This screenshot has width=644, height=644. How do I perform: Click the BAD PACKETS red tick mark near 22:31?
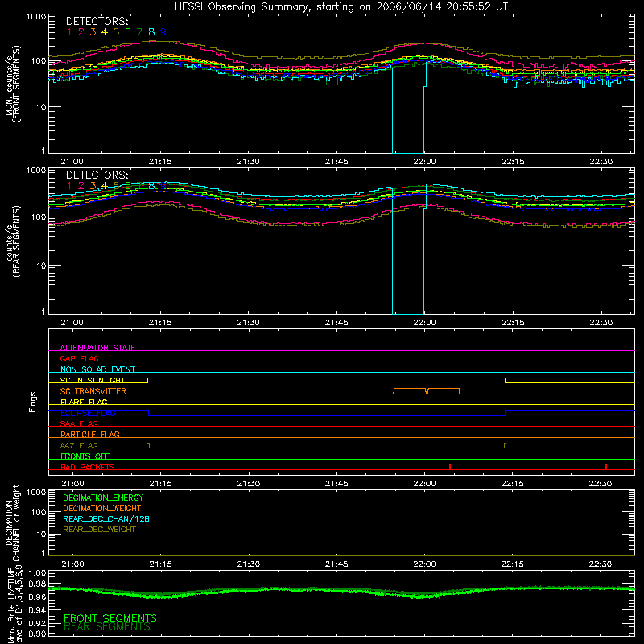pyautogui.click(x=606, y=467)
